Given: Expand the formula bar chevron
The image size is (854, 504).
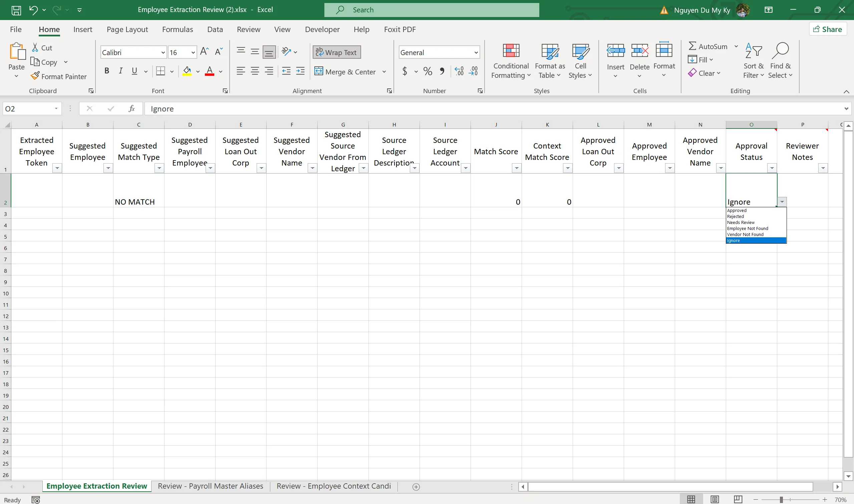Looking at the screenshot, I should coord(846,109).
